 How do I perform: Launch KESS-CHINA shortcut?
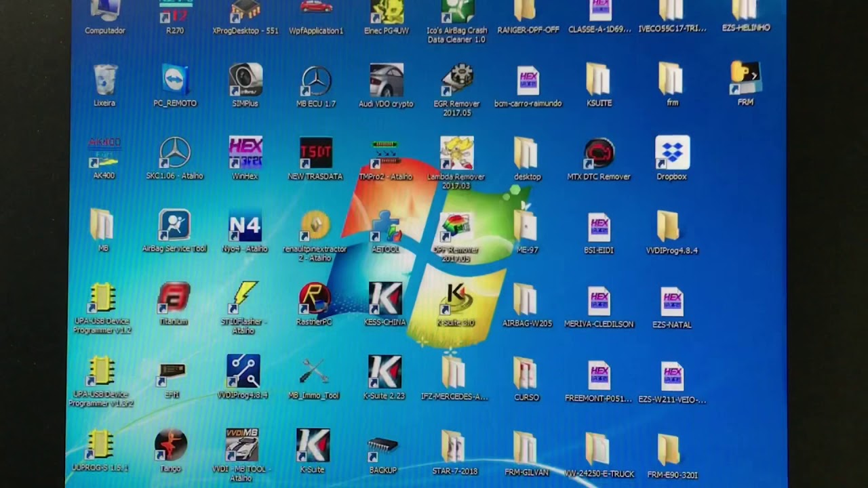(385, 305)
